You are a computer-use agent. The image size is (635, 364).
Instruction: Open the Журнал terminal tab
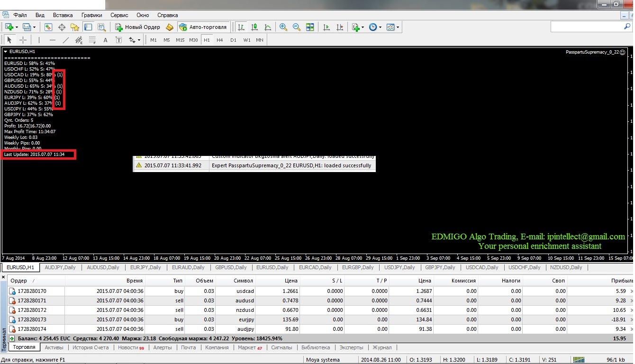coord(382,347)
